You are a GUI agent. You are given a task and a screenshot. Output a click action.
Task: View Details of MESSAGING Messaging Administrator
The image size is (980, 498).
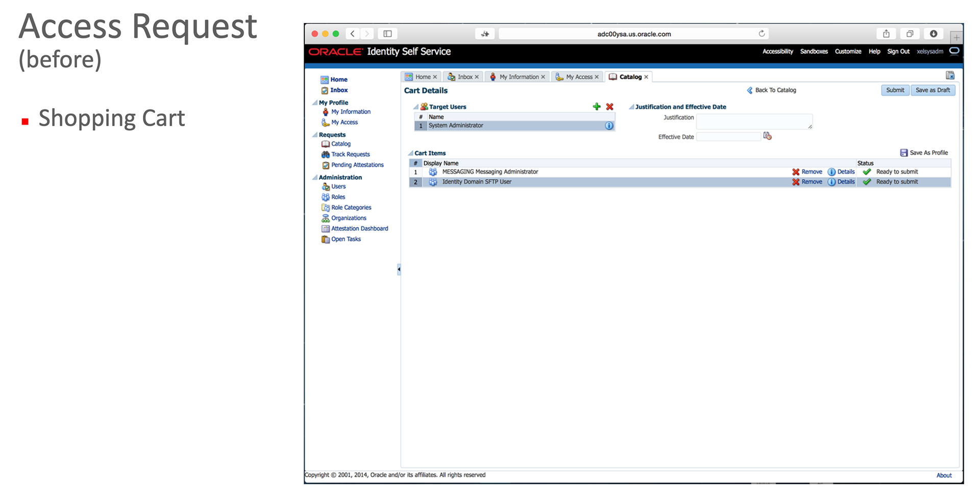click(x=841, y=172)
